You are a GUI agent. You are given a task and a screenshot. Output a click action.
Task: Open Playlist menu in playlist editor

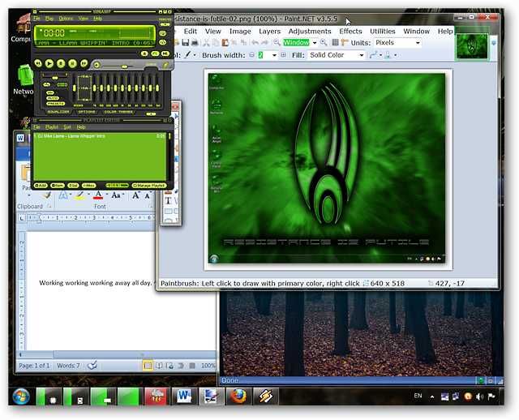52,126
